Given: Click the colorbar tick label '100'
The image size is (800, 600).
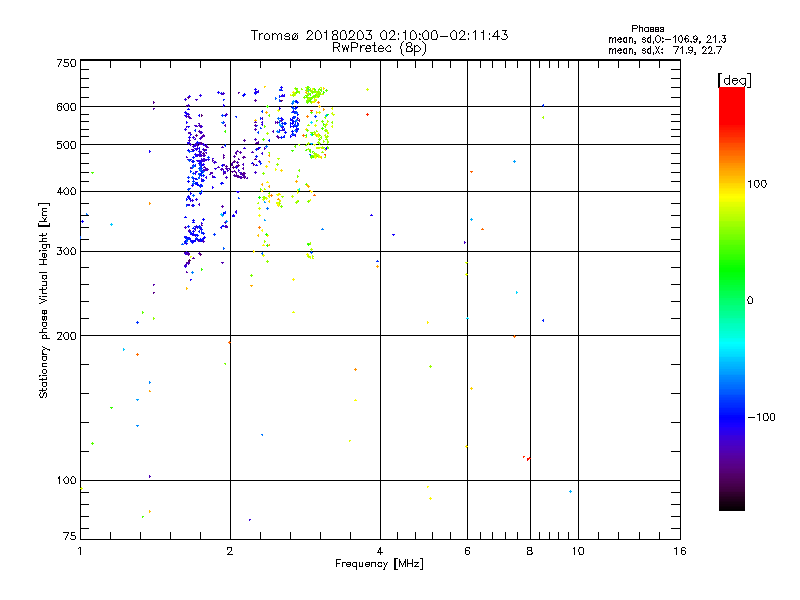Looking at the screenshot, I should 757,184.
